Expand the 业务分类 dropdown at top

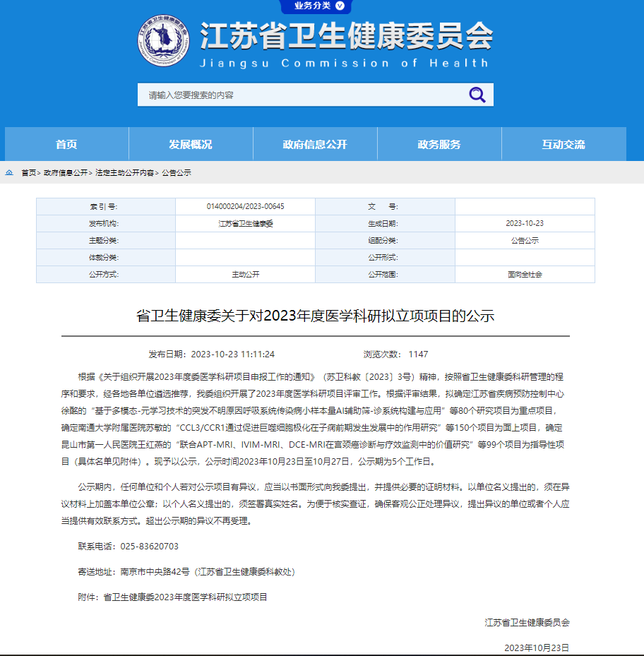[x=316, y=6]
